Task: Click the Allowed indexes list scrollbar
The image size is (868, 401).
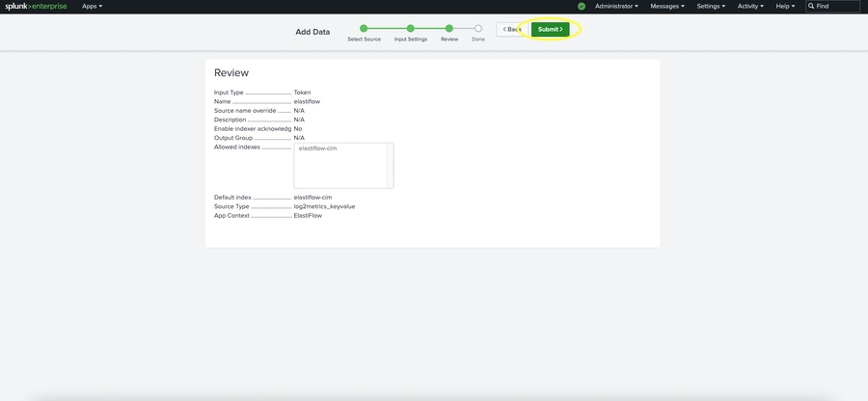Action: pos(390,165)
